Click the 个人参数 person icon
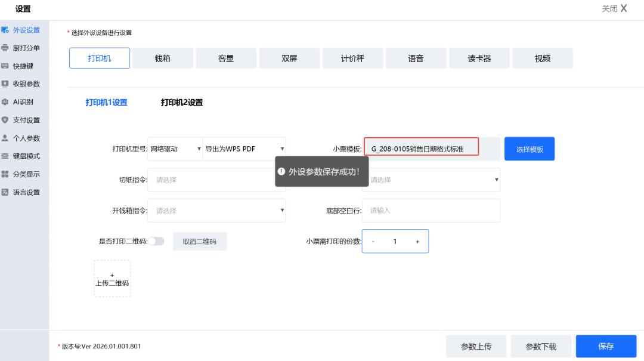The width and height of the screenshot is (644, 361). tap(5, 138)
